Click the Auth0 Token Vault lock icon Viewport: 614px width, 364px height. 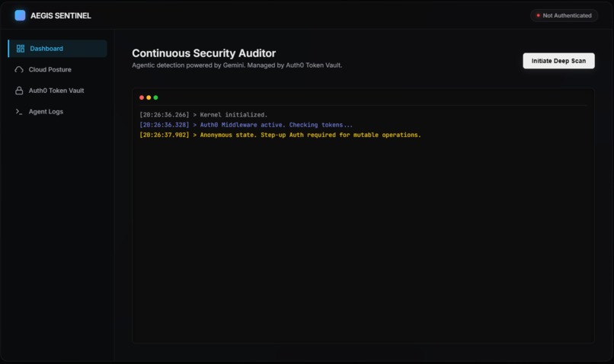[19, 91]
